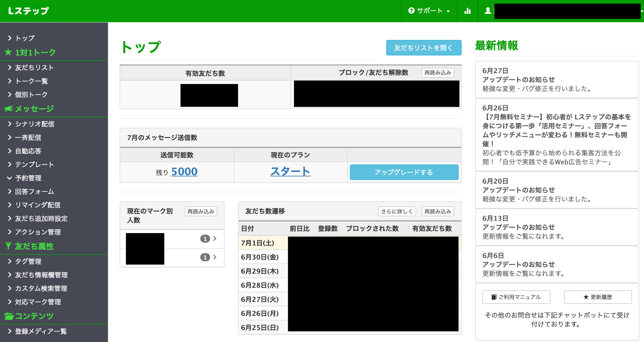Click the chevron next to 友だちリスト

coord(10,67)
